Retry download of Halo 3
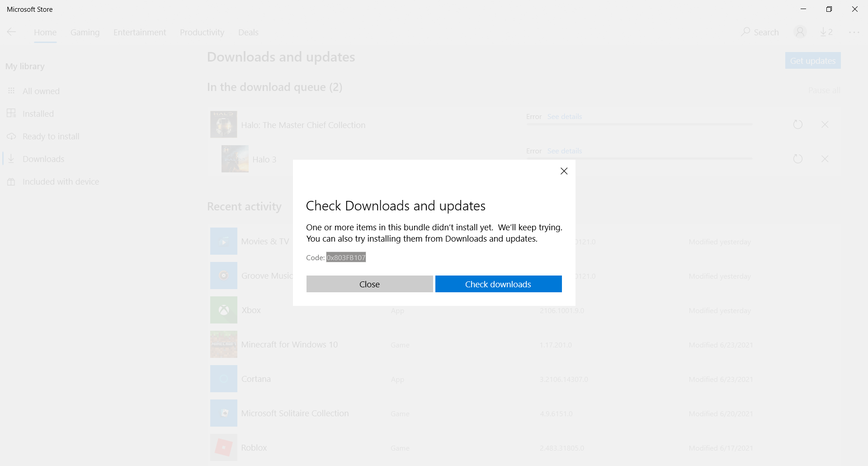 click(x=798, y=159)
